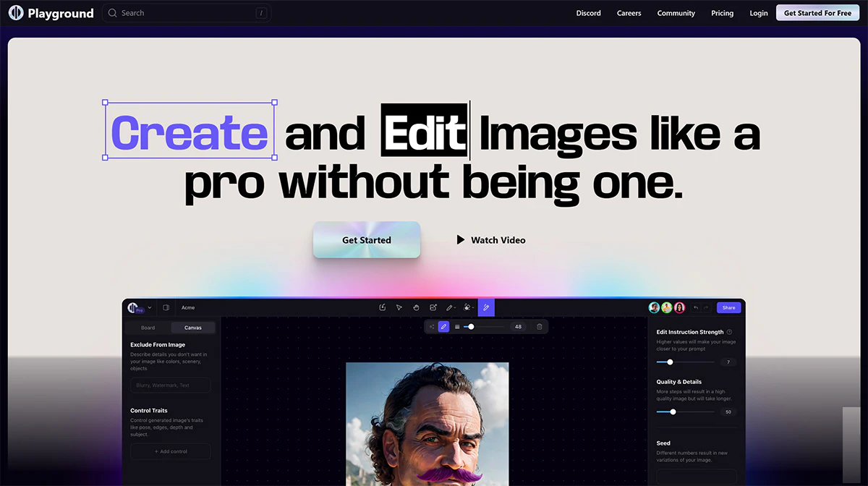The height and width of the screenshot is (486, 868).
Task: Select the paint bucket fill tool
Action: point(467,307)
